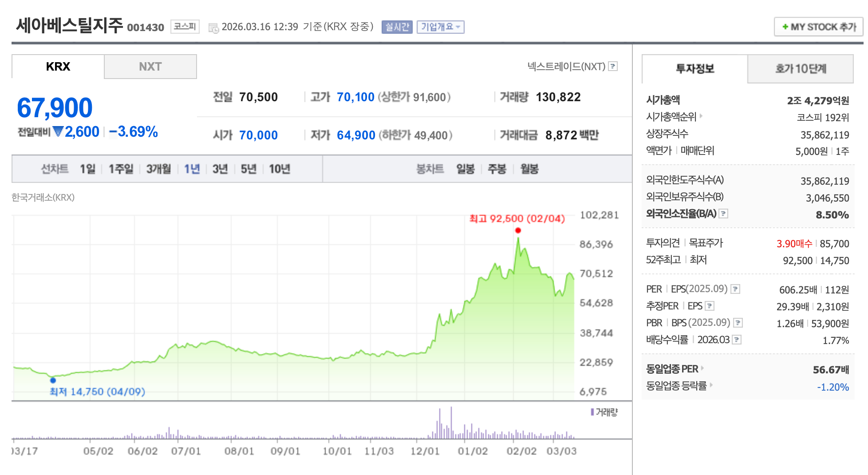868x475 pixels.
Task: Click the 코스피 192위 rank value
Action: tap(823, 118)
